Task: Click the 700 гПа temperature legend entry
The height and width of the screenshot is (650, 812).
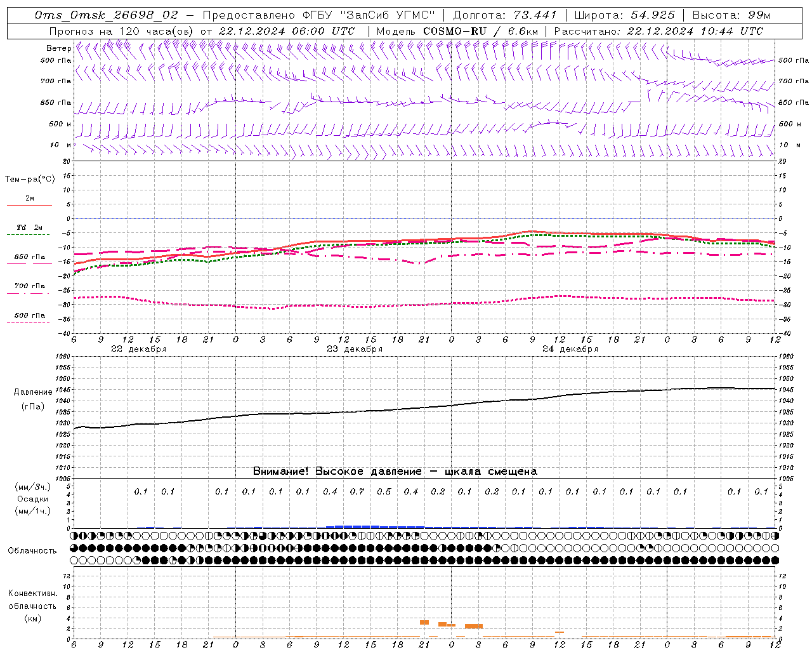Action: tap(30, 286)
